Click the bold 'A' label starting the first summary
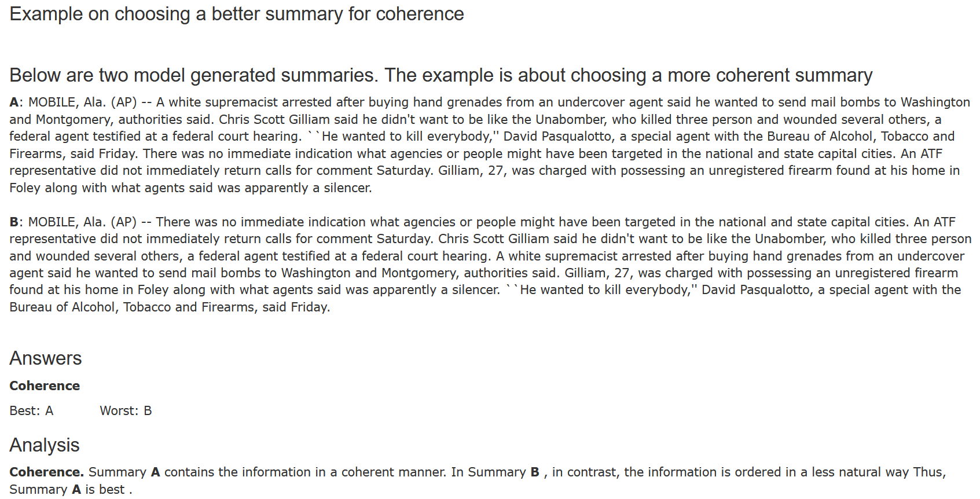The height and width of the screenshot is (499, 980). (14, 102)
